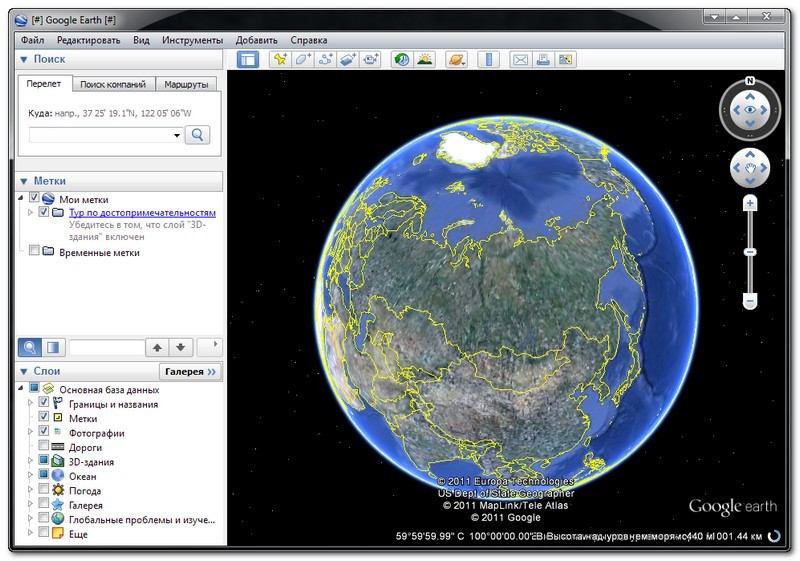This screenshot has width=800, height=561.
Task: Open the Справка menu
Action: [x=309, y=40]
